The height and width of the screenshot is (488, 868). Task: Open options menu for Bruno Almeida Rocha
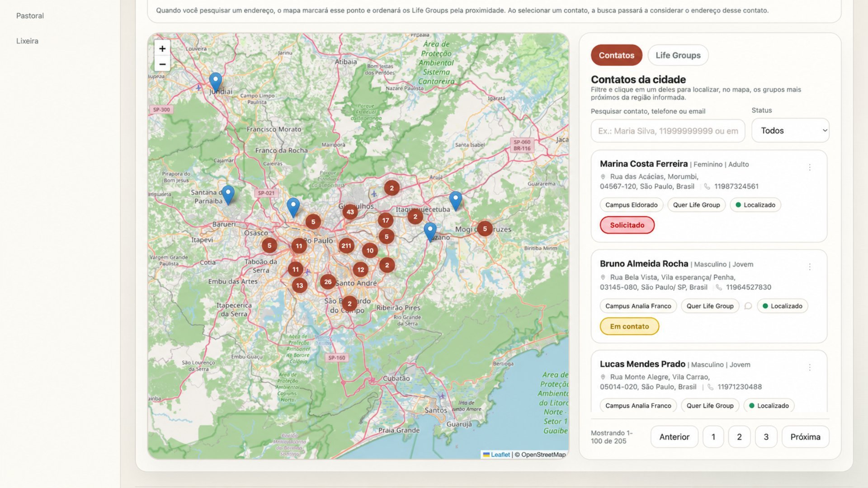point(810,267)
